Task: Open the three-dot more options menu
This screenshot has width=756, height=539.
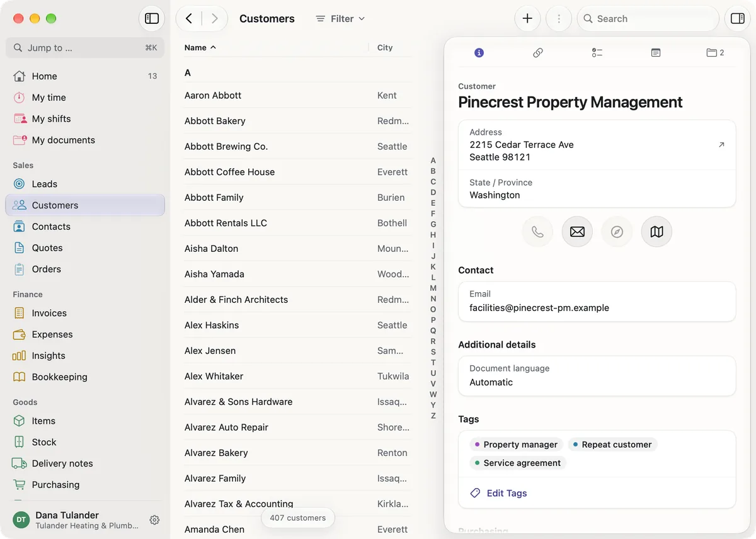Action: 558,18
